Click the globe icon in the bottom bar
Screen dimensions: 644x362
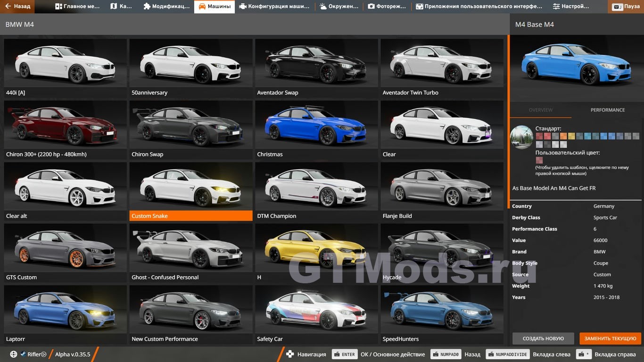point(13,354)
